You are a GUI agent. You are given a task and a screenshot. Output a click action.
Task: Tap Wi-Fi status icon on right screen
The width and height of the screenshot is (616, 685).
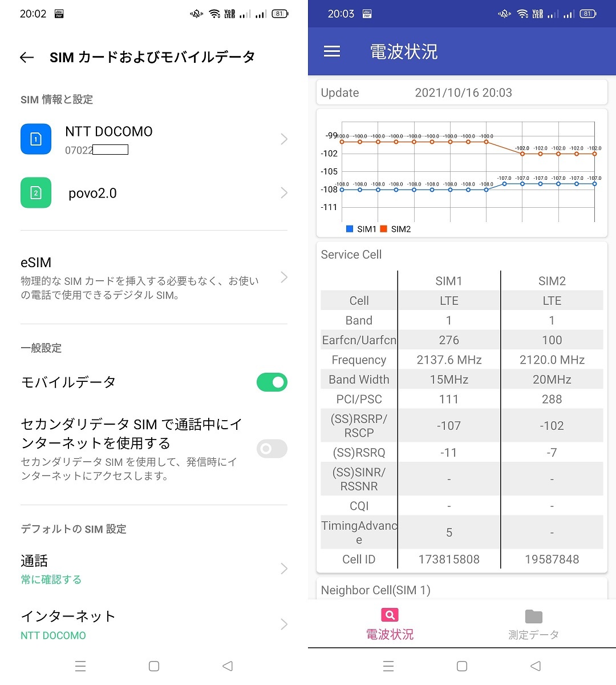(522, 14)
